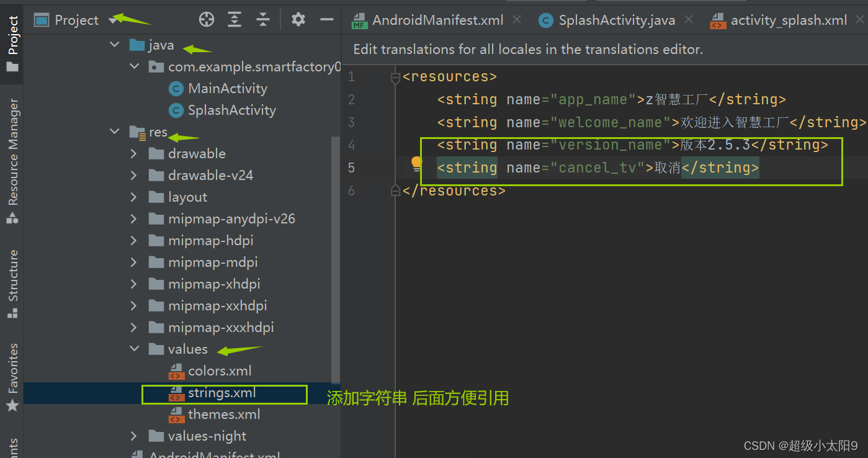This screenshot has width=868, height=458.
Task: Collapse the res folder
Action: click(x=115, y=132)
